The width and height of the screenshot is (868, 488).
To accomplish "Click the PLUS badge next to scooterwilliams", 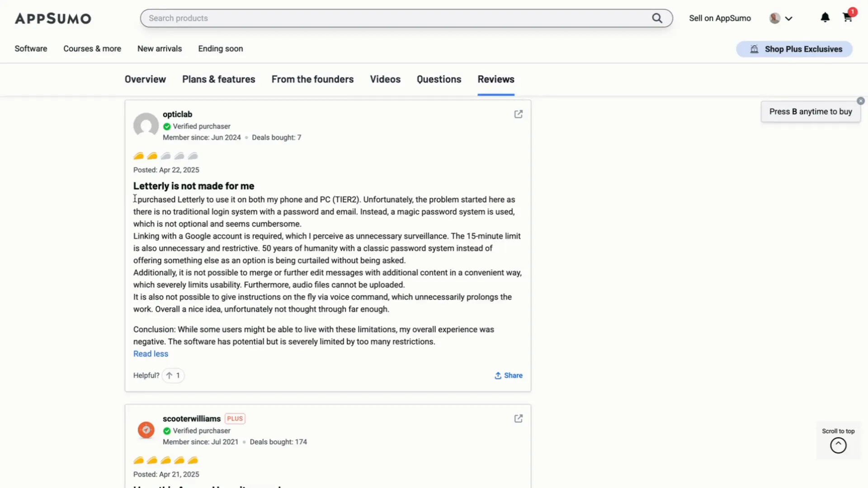I will 235,419.
